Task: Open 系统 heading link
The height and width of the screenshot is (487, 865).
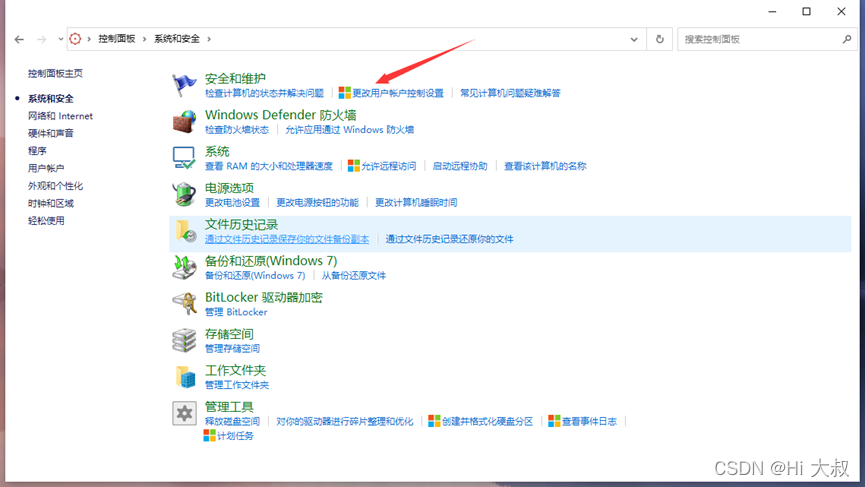Action: (x=217, y=151)
